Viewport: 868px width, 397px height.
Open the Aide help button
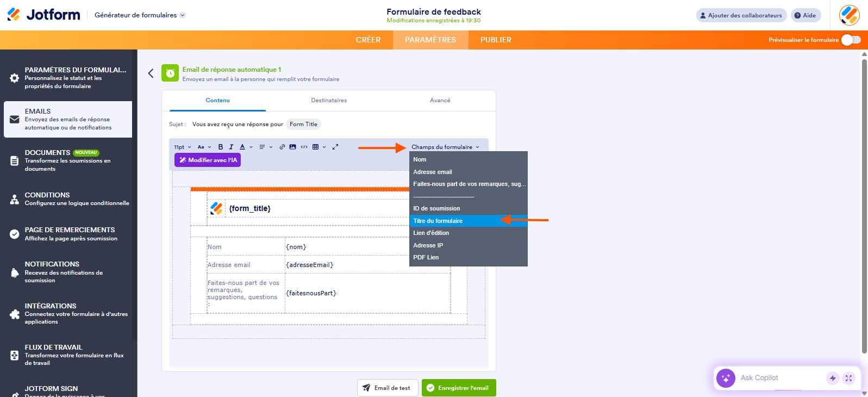tap(805, 15)
